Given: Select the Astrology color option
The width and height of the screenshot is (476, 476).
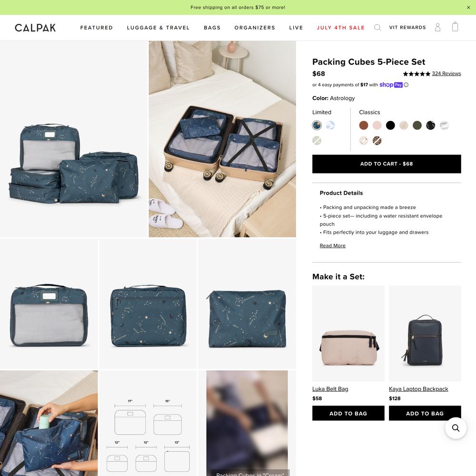Looking at the screenshot, I should click(317, 125).
